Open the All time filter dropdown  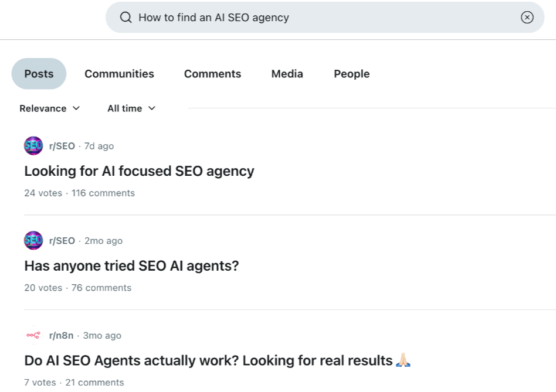131,108
